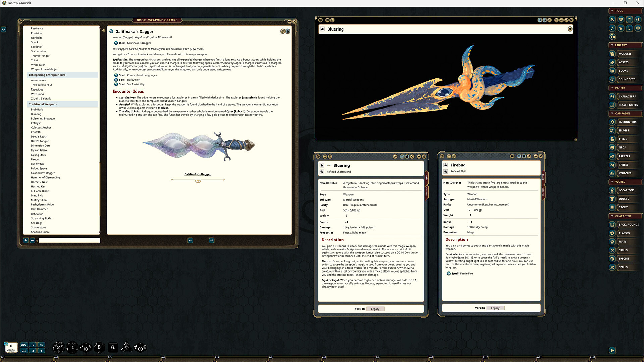Open the Sound Board music-note tool icon
The image size is (644, 362).
pos(629,28)
